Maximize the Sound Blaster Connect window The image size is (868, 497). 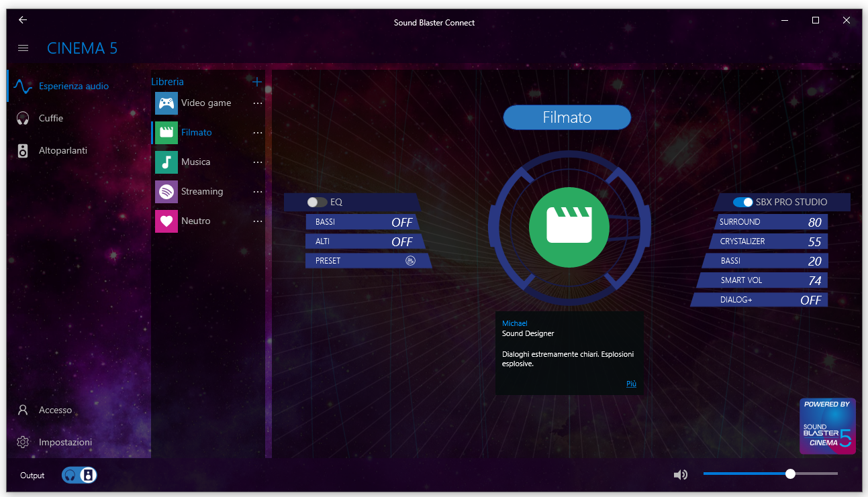(x=816, y=20)
